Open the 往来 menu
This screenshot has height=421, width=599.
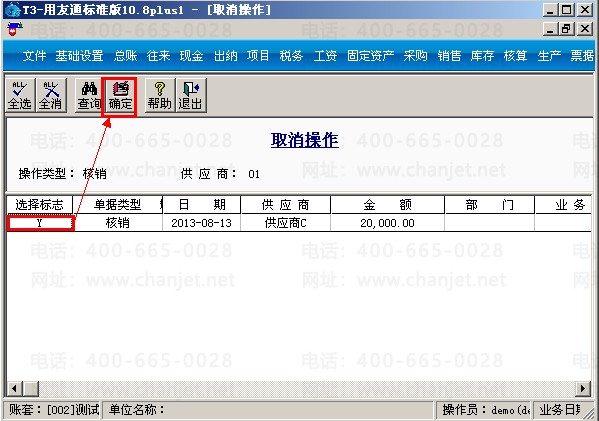click(x=158, y=56)
